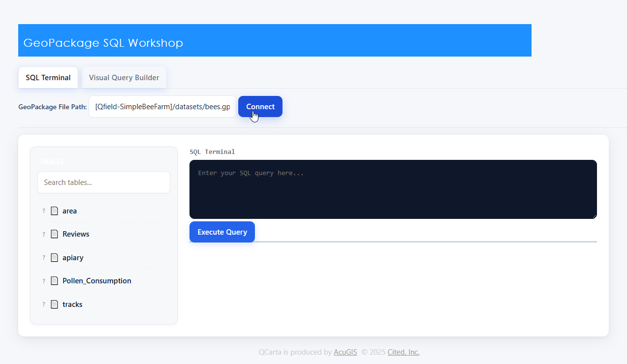Screen dimensions: 627x364
Task: Click the document icon beside apiary table
Action: click(x=55, y=257)
